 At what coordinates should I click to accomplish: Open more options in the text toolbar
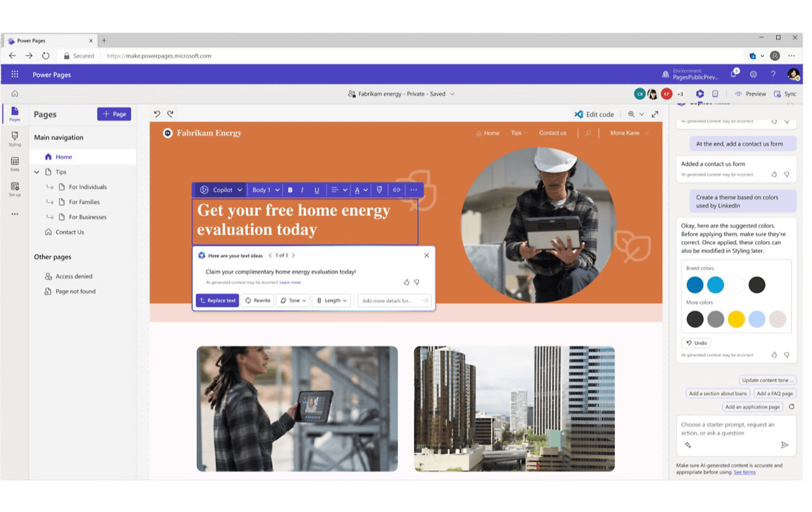[413, 190]
